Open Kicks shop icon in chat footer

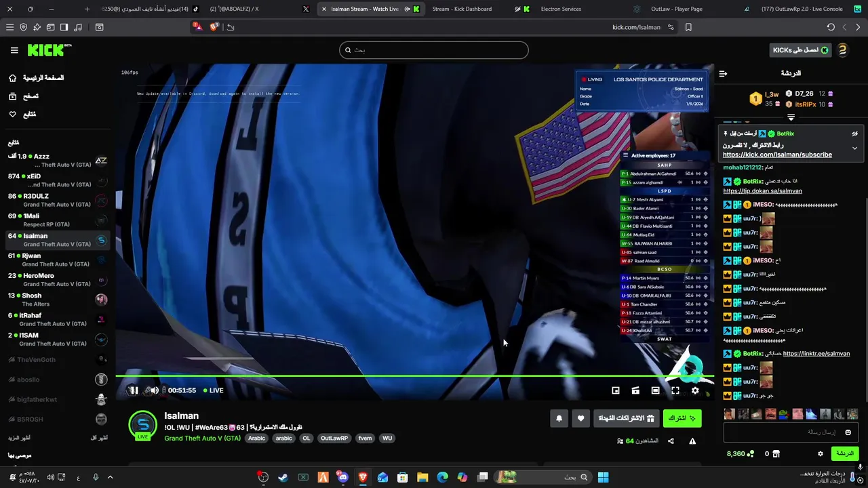click(776, 454)
